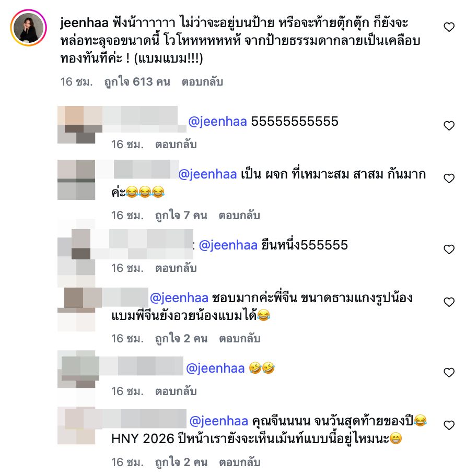Image resolution: width=466 pixels, height=476 pixels.
Task: Open the jeenhaa username profile link
Action: (x=84, y=23)
